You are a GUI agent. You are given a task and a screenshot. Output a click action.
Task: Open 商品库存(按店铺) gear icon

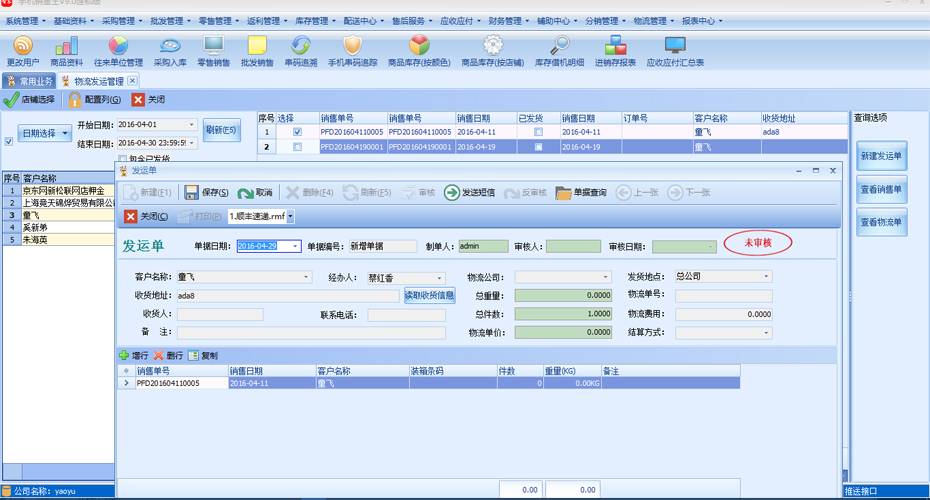[493, 46]
